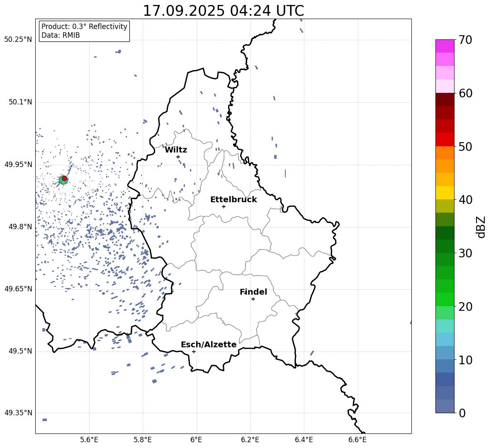Viewport: 491px width, 448px height.
Task: Click the 49.8°N latitude label
Action: (20, 227)
